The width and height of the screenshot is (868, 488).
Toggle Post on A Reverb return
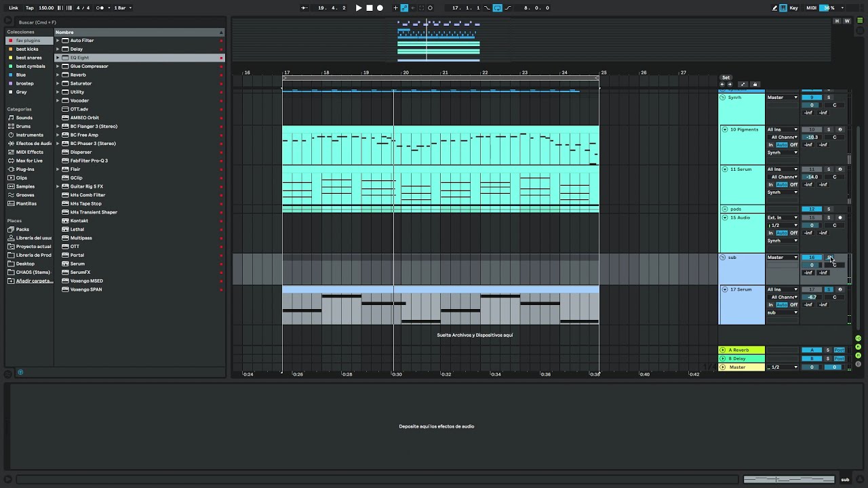[x=839, y=350]
